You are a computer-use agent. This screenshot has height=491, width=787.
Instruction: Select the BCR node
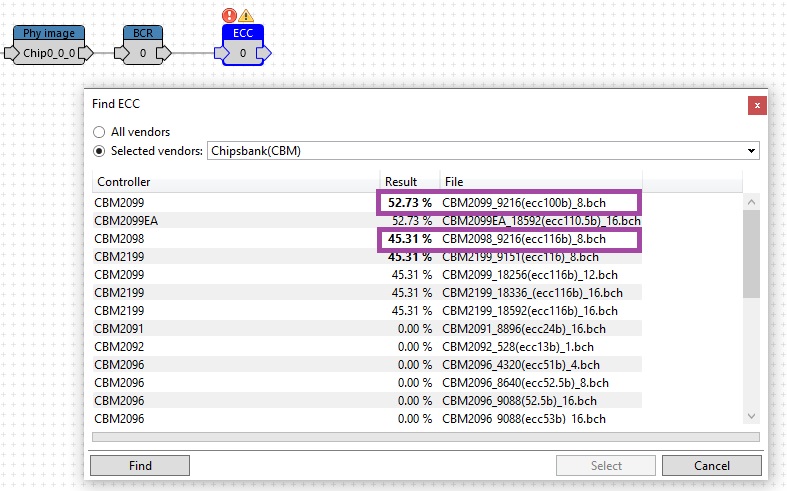(x=143, y=45)
